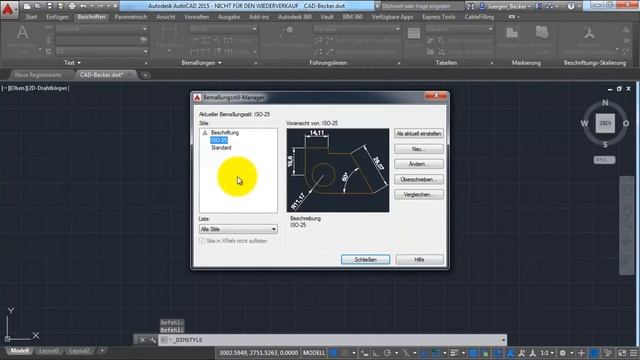Toggle MODELL space button in status bar
640x360 pixels.
tap(314, 353)
